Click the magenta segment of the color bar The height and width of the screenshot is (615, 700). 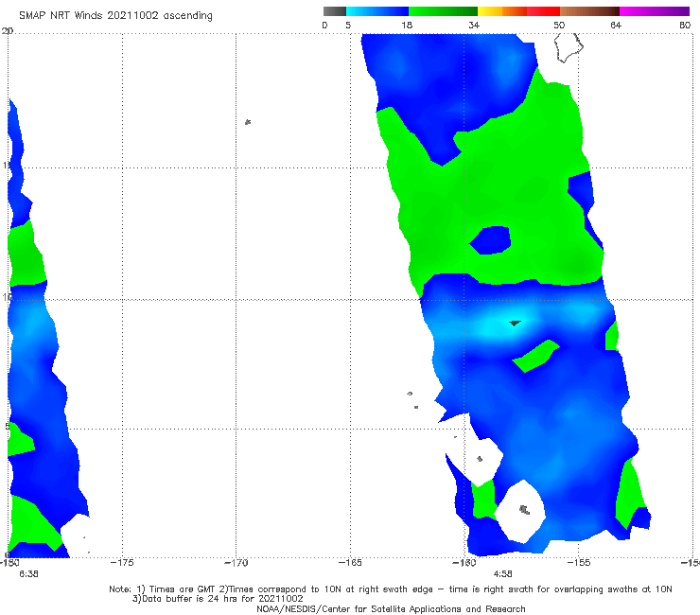pos(655,11)
